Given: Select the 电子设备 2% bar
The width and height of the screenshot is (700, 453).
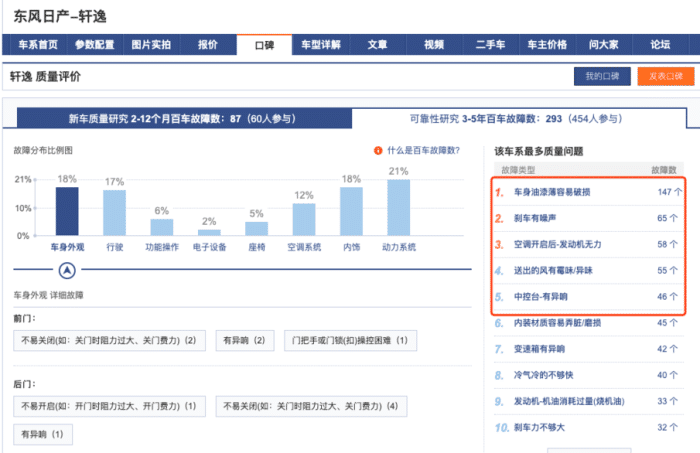Looking at the screenshot, I should tap(209, 232).
